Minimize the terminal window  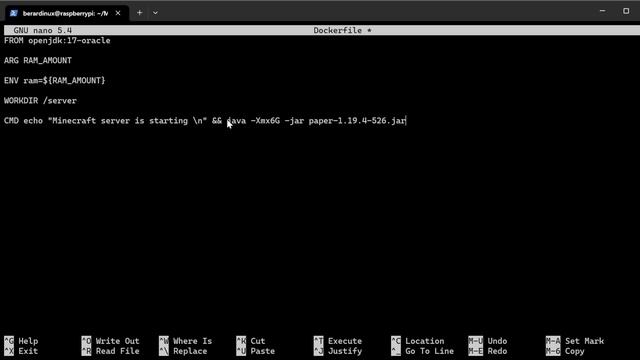[602, 11]
